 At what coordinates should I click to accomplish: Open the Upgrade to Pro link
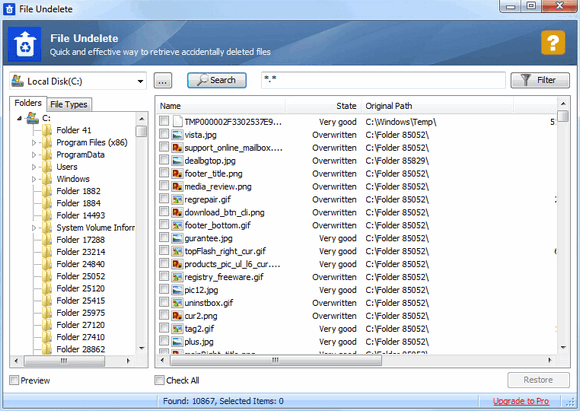pos(521,401)
